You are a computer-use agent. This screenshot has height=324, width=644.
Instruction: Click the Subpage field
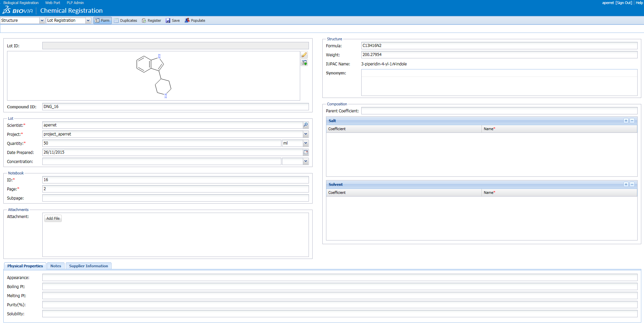[x=175, y=198]
